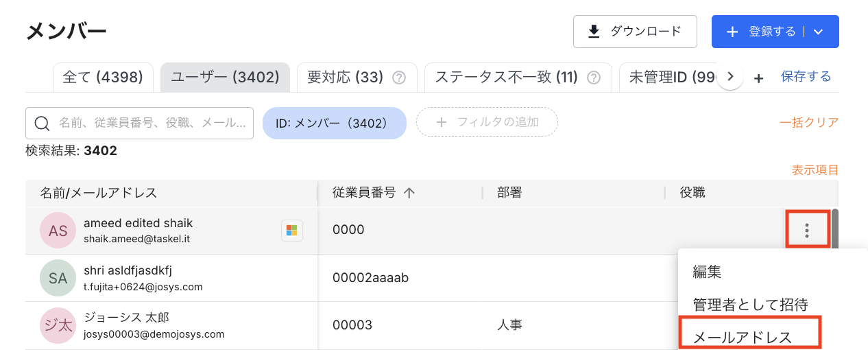Click the ジ太 avatar for ジョーシス 太郎
The width and height of the screenshot is (868, 350).
pos(58,325)
